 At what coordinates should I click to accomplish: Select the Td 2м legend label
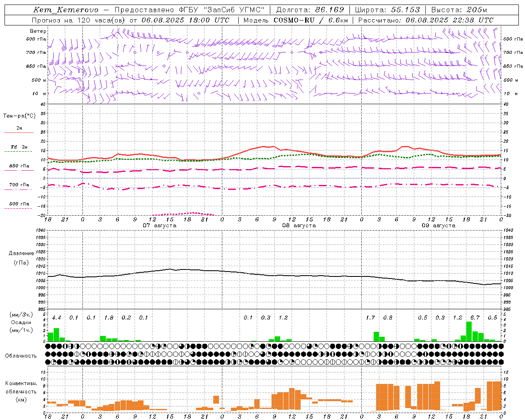pos(19,147)
